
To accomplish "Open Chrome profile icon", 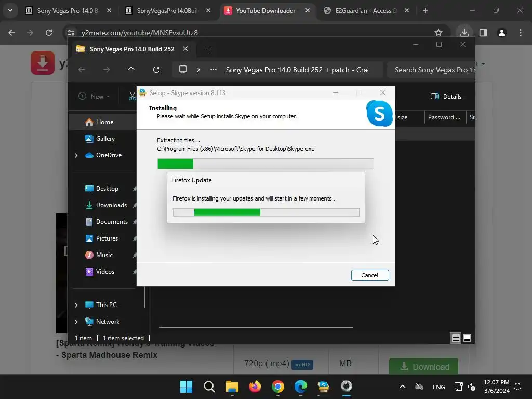I will (x=502, y=33).
